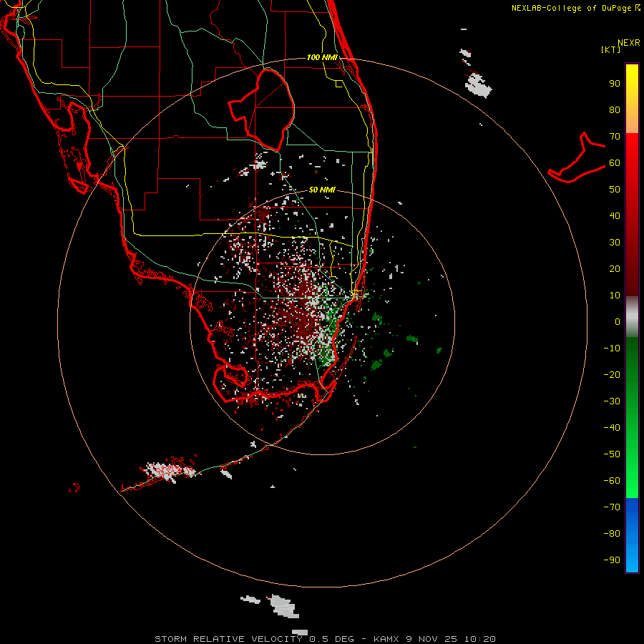Click the NEXLAB-College of DuPage title text
The width and height of the screenshot is (644, 644).
tap(575, 8)
